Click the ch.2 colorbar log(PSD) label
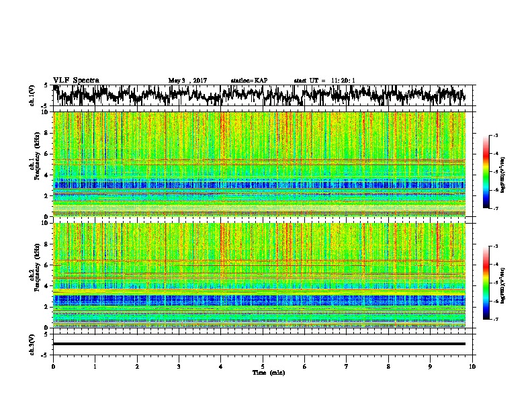This screenshot has height=411, width=532. coord(503,285)
